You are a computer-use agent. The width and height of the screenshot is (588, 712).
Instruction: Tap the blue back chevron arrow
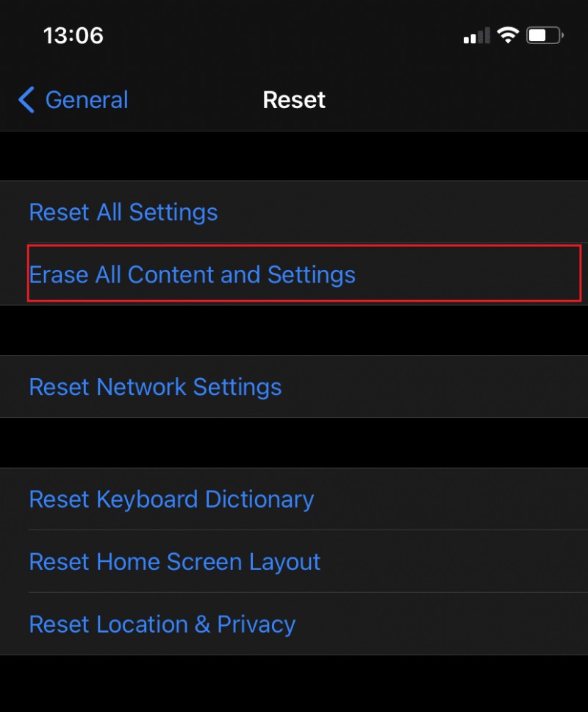(x=25, y=100)
